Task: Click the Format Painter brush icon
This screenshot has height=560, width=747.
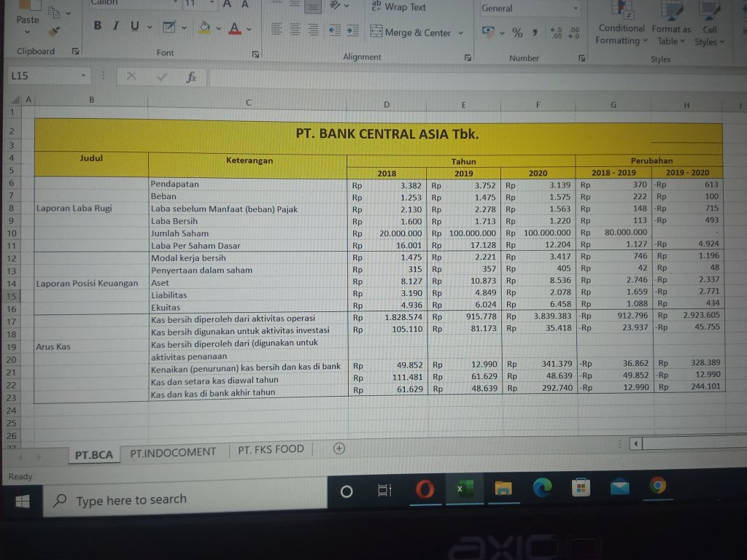Action: (x=54, y=32)
